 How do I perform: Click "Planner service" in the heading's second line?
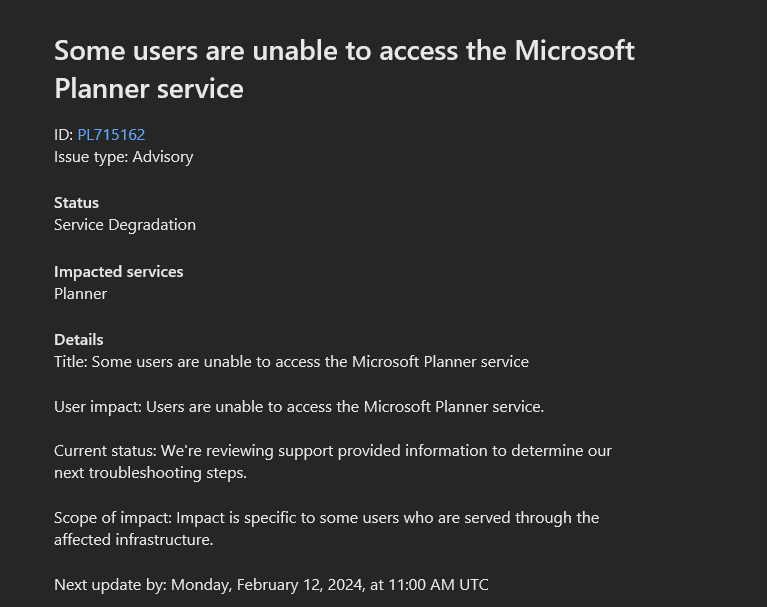[x=149, y=88]
